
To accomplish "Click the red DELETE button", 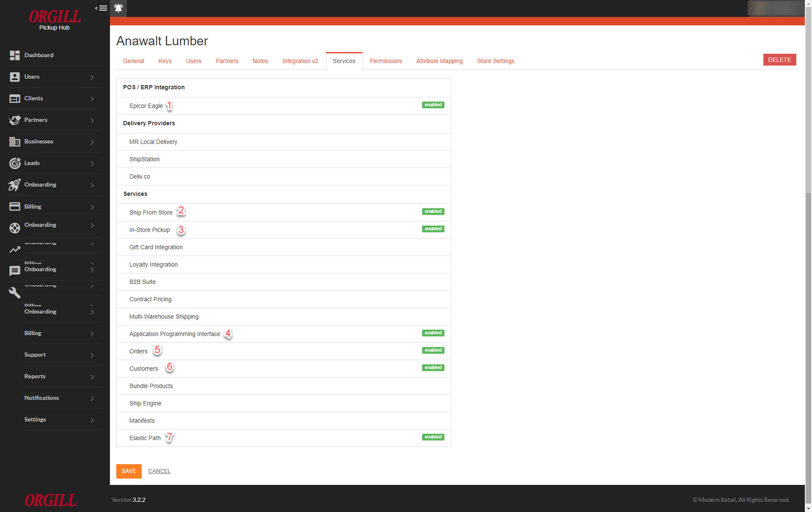I will pos(779,60).
